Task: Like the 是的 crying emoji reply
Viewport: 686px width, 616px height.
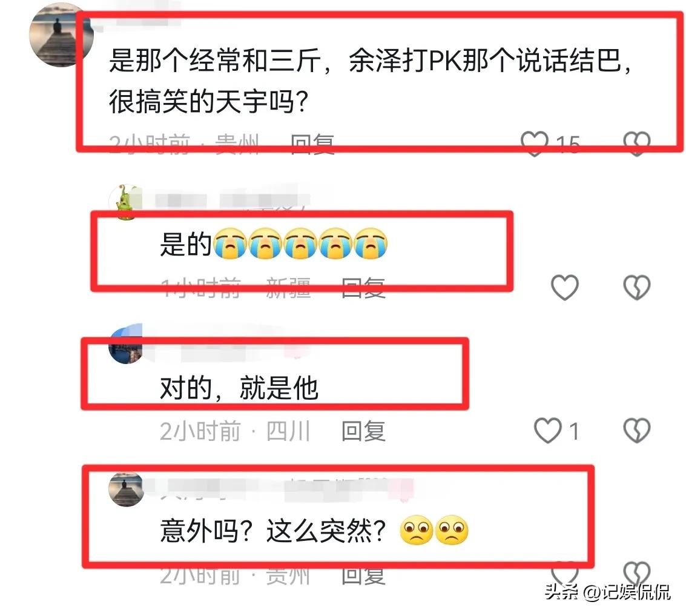Action: 564,287
